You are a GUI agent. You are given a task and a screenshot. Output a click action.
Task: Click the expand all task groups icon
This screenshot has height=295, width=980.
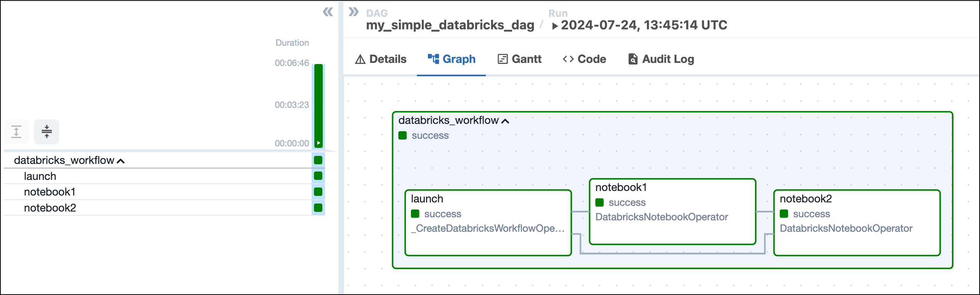pyautogui.click(x=16, y=132)
